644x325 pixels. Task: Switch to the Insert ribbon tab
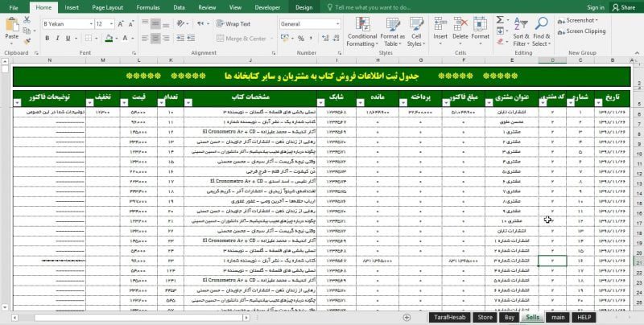pos(72,7)
